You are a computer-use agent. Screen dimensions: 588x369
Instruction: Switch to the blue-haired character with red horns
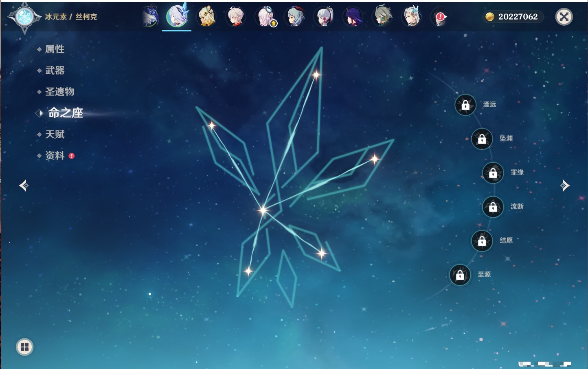point(295,17)
